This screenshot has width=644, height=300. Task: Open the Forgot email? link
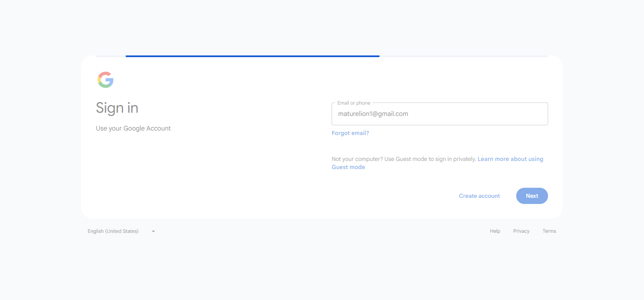tap(350, 133)
